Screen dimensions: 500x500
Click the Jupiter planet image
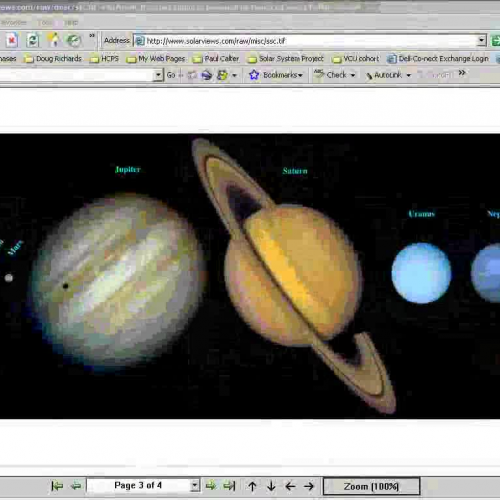point(118,282)
